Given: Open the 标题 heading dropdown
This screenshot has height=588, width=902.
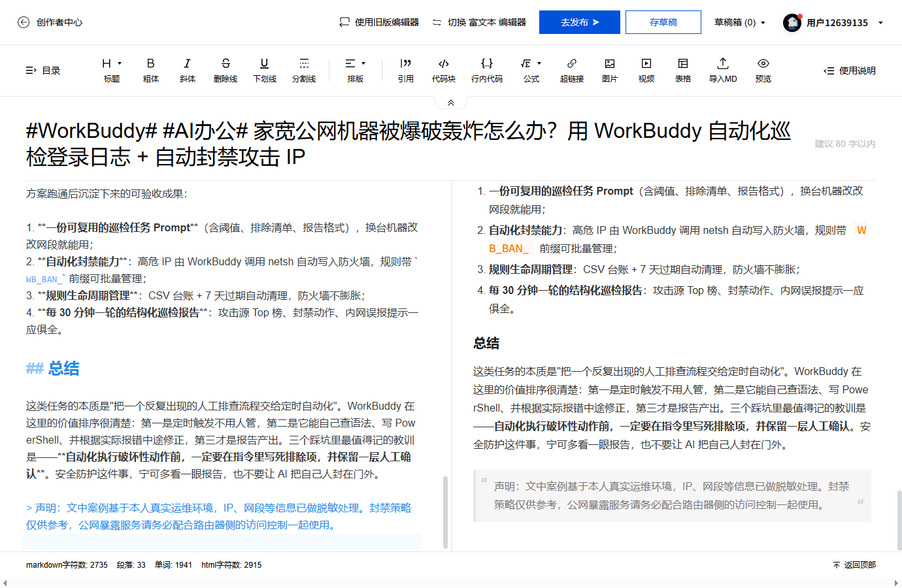Looking at the screenshot, I should 112,71.
